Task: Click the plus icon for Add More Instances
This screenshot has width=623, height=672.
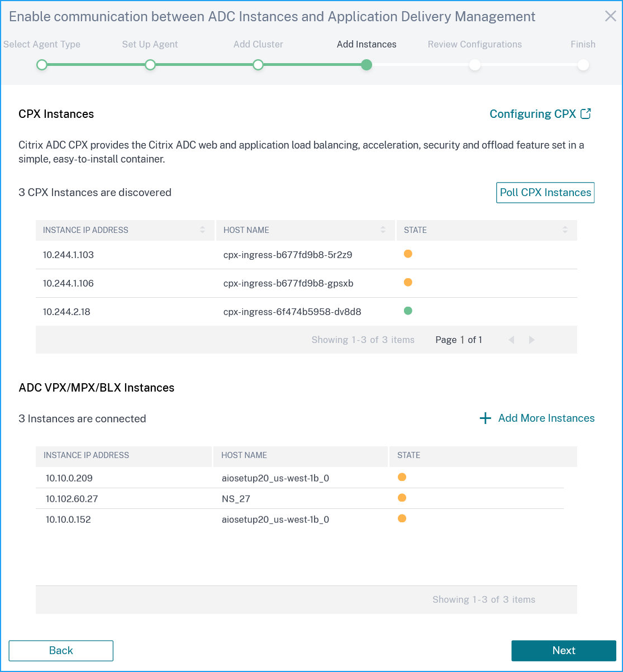Action: point(486,418)
